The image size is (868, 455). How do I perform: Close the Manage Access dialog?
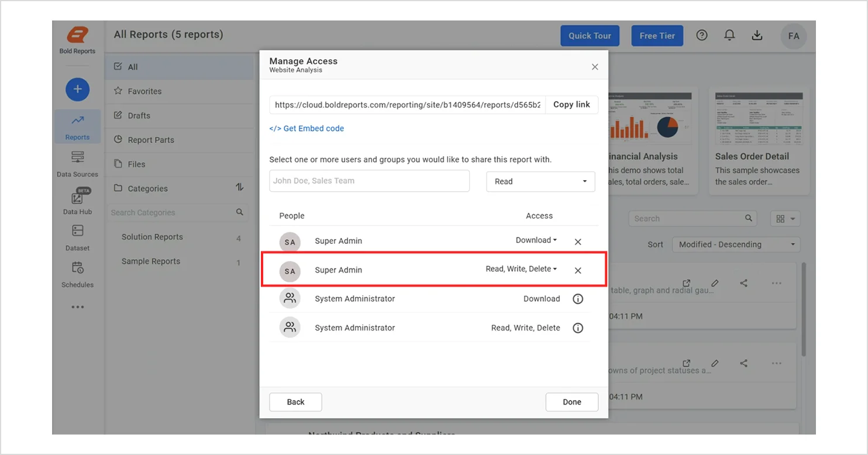[595, 67]
